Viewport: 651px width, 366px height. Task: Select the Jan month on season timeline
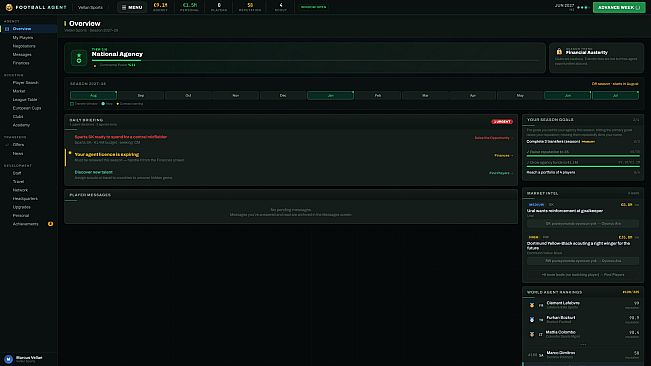click(x=330, y=95)
